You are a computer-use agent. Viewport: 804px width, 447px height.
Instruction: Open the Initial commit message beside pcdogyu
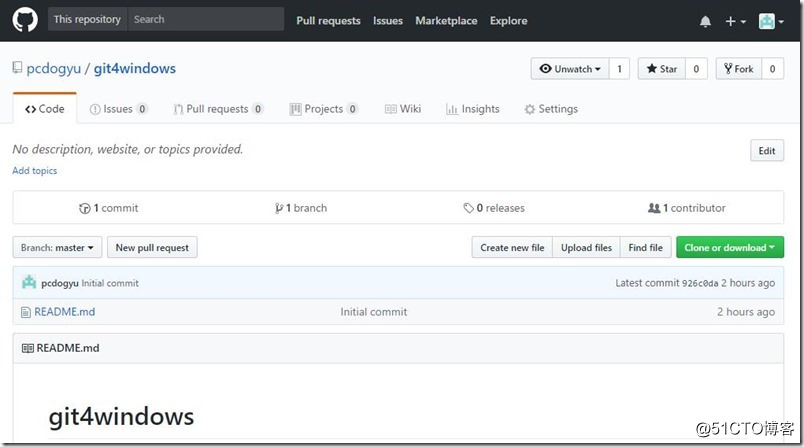click(110, 283)
